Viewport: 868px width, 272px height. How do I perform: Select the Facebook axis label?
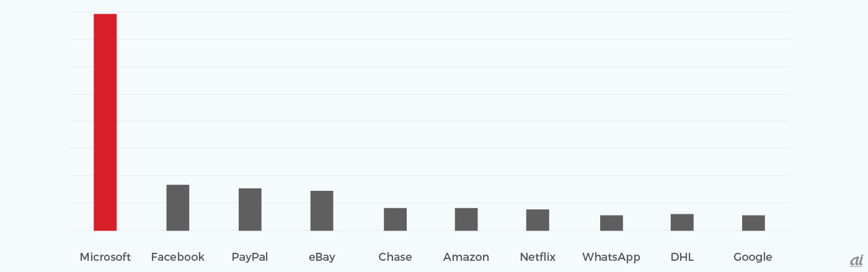click(x=178, y=257)
